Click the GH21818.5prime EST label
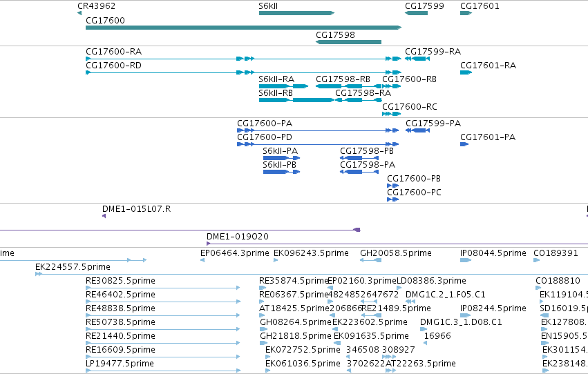Viewport: 588px width, 374px height. (x=296, y=336)
